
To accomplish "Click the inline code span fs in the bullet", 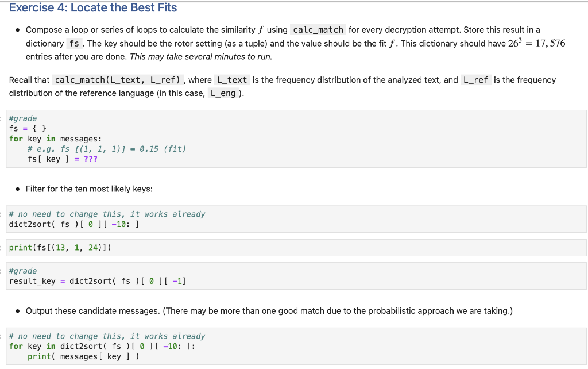I will point(73,43).
